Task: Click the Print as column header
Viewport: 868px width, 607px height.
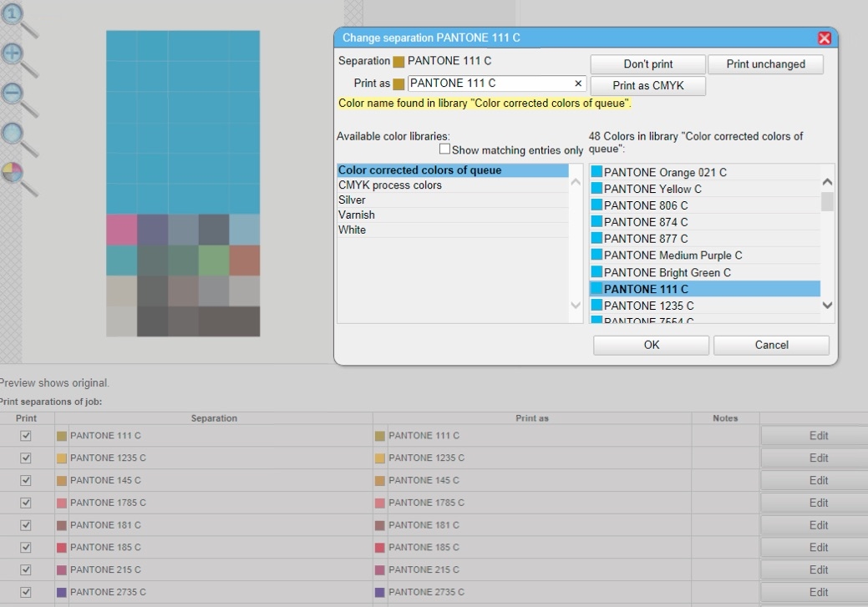Action: point(532,418)
